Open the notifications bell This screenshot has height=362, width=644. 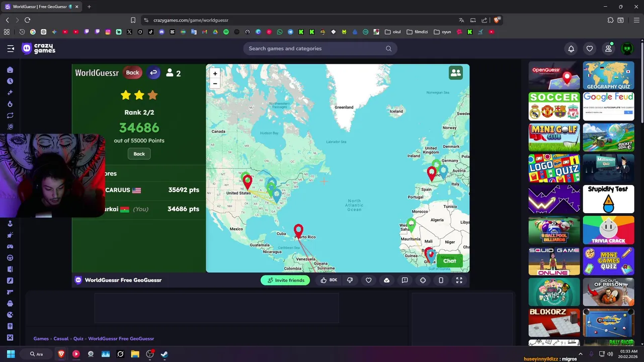pos(571,49)
